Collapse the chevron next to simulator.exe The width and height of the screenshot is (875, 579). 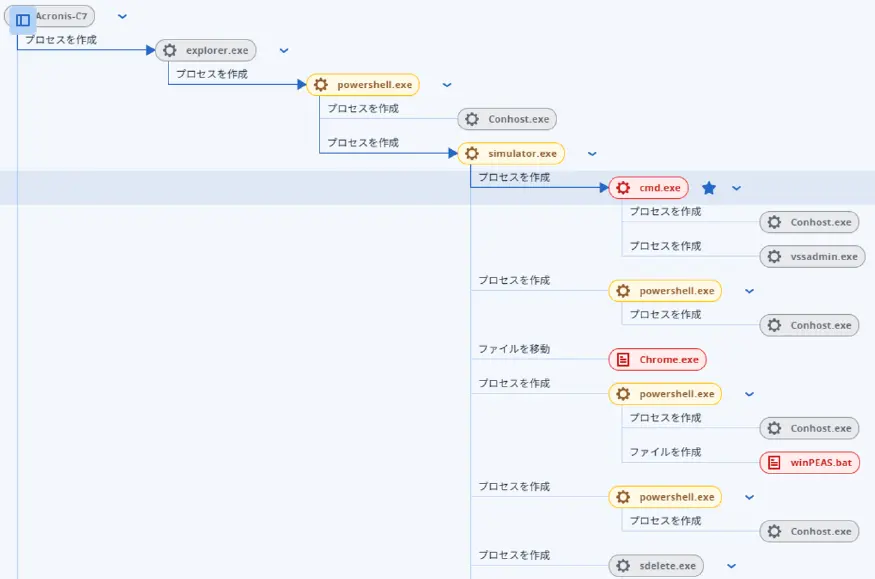[x=592, y=154]
